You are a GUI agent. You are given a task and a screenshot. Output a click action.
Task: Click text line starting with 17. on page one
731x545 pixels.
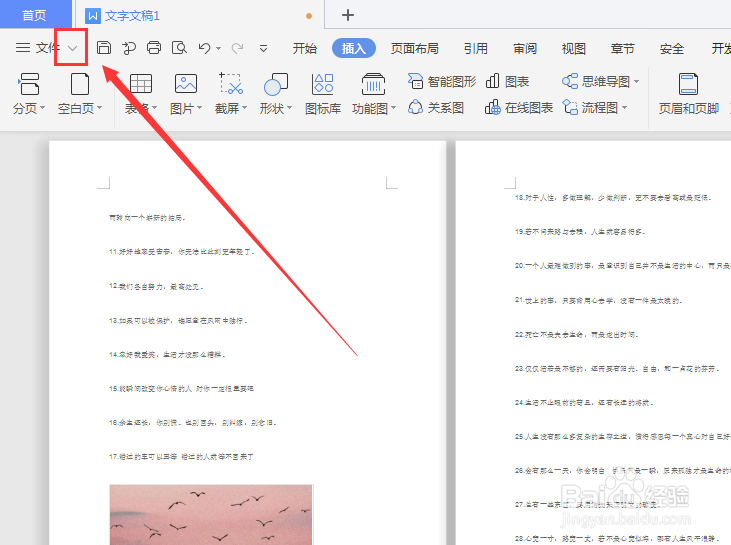(181, 457)
